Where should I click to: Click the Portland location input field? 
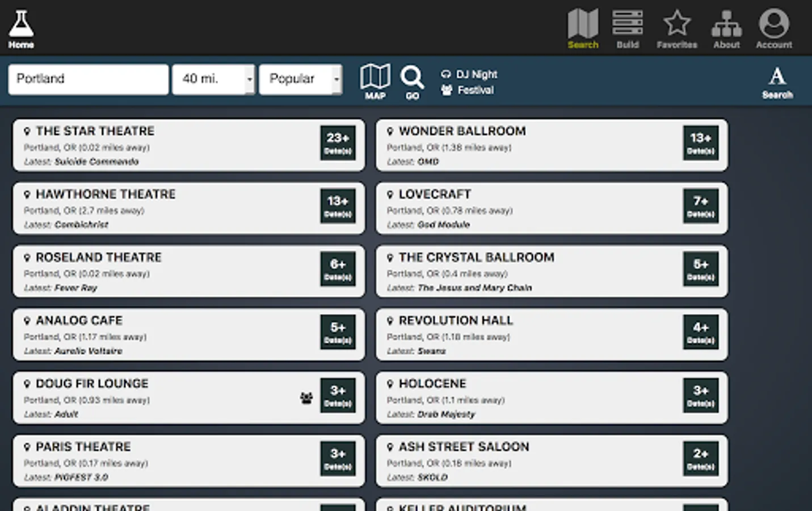tap(89, 79)
